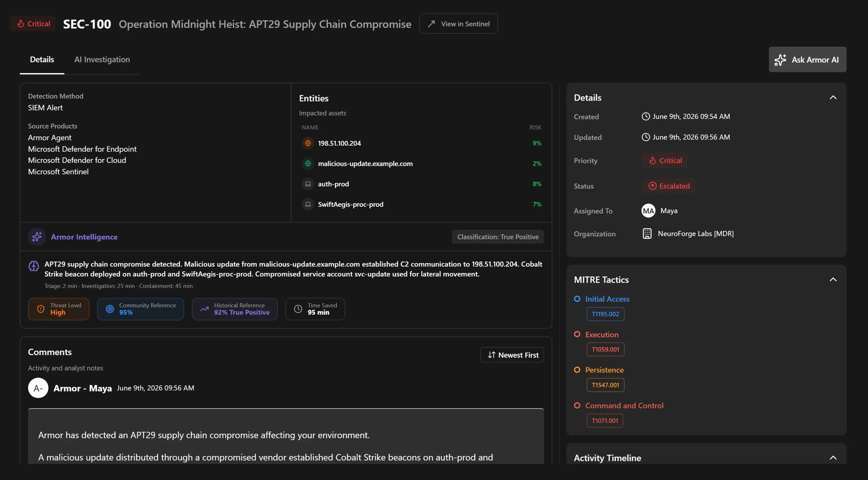Select entity 198.51.100.204
The image size is (868, 480).
point(339,143)
